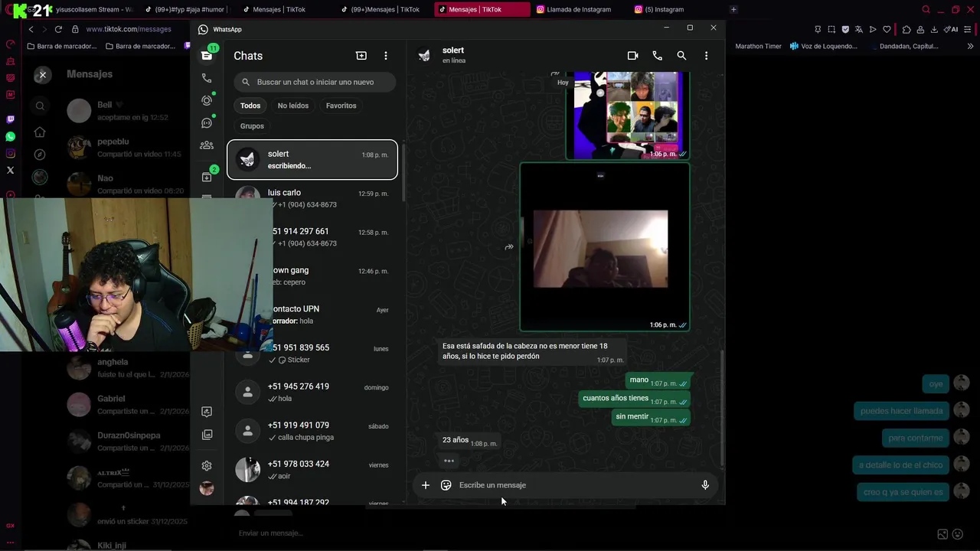Open the snapshot capture icon in toolbar
This screenshot has width=980, height=551.
point(831,29)
